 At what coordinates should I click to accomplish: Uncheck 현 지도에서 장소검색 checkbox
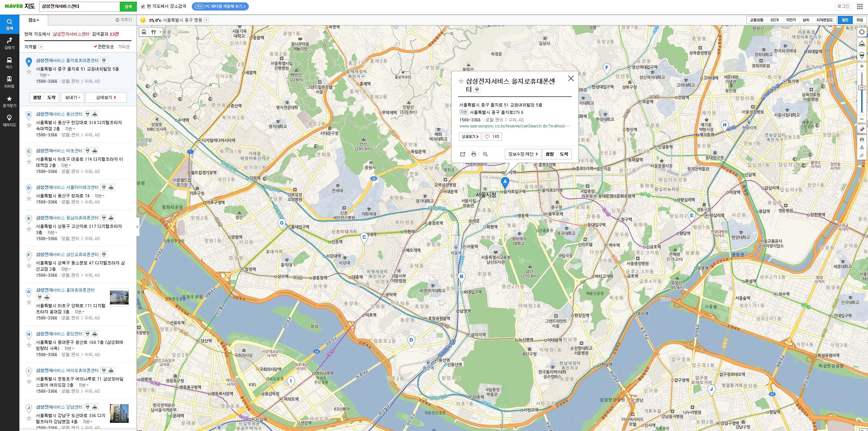(143, 6)
